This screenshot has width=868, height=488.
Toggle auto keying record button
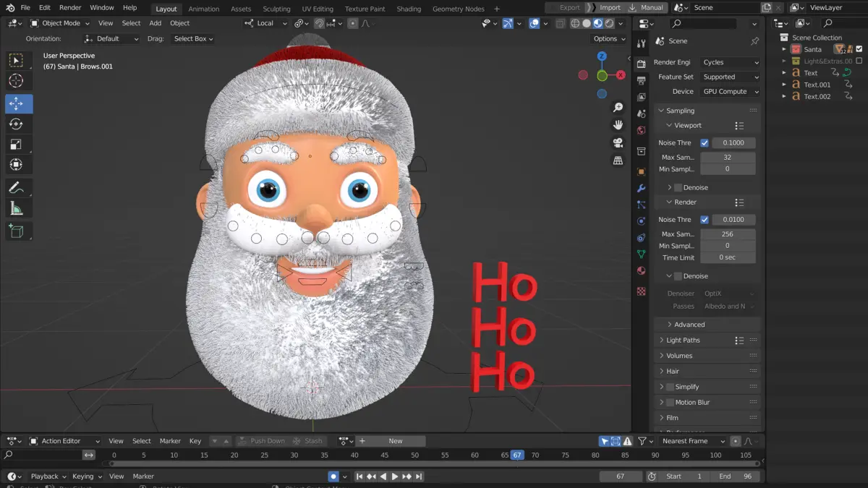(x=333, y=476)
